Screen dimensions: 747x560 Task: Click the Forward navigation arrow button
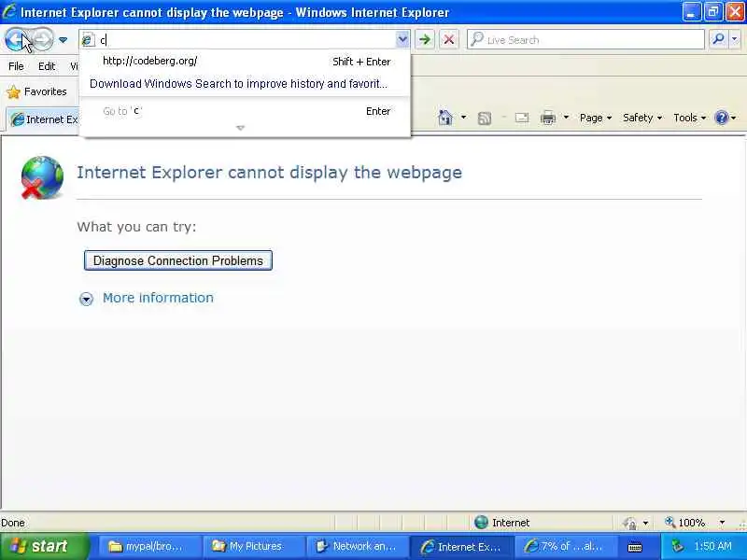[43, 39]
